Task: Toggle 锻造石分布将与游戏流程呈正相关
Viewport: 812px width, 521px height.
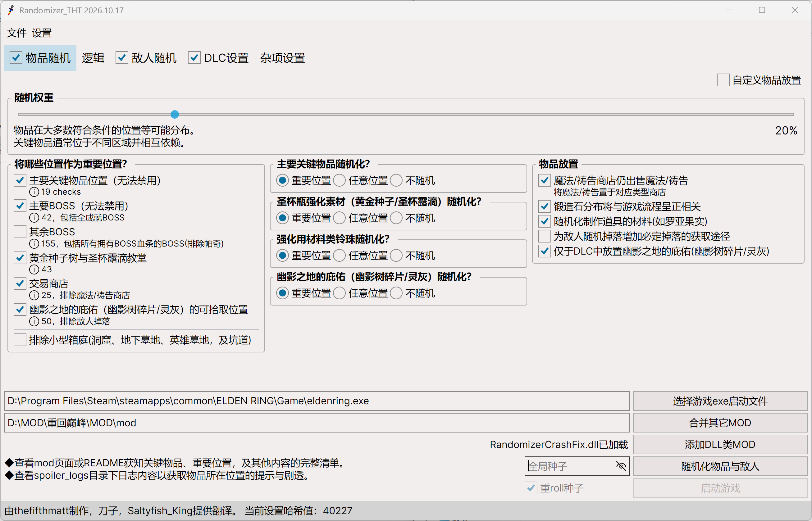Action: point(545,206)
